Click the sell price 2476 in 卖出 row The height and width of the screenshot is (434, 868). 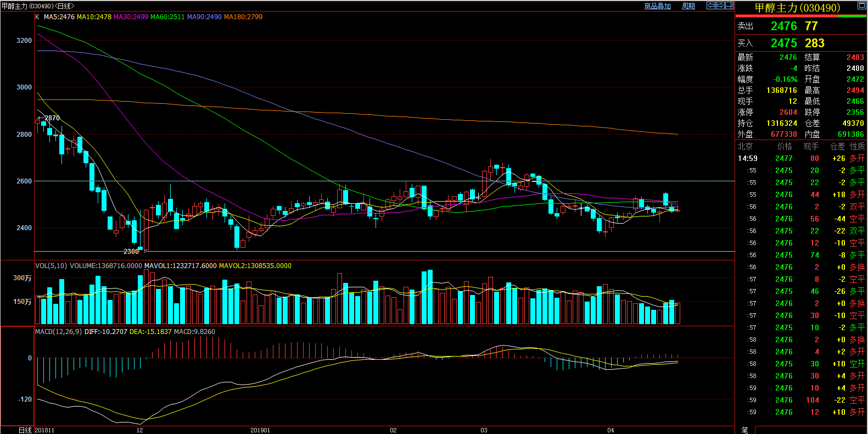784,26
